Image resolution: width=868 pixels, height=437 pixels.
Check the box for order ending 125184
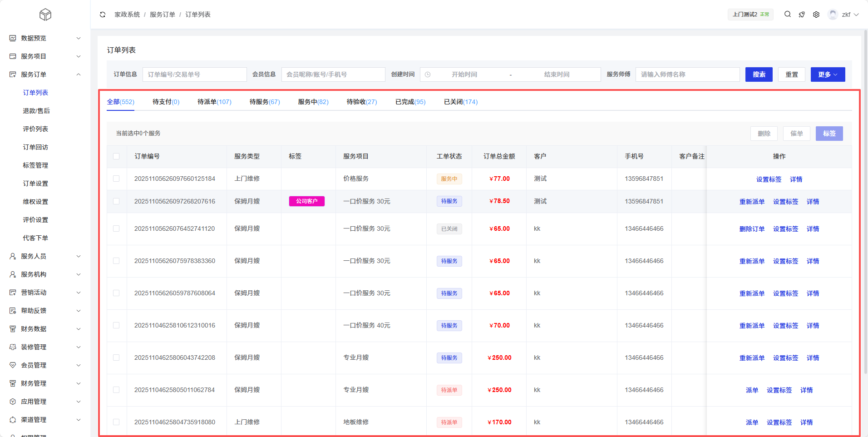tap(116, 179)
